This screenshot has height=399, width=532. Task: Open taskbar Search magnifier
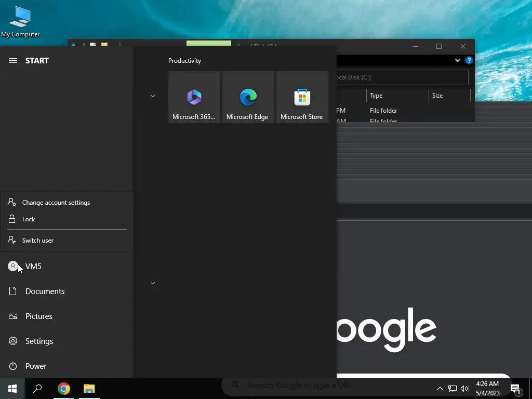coord(37,389)
